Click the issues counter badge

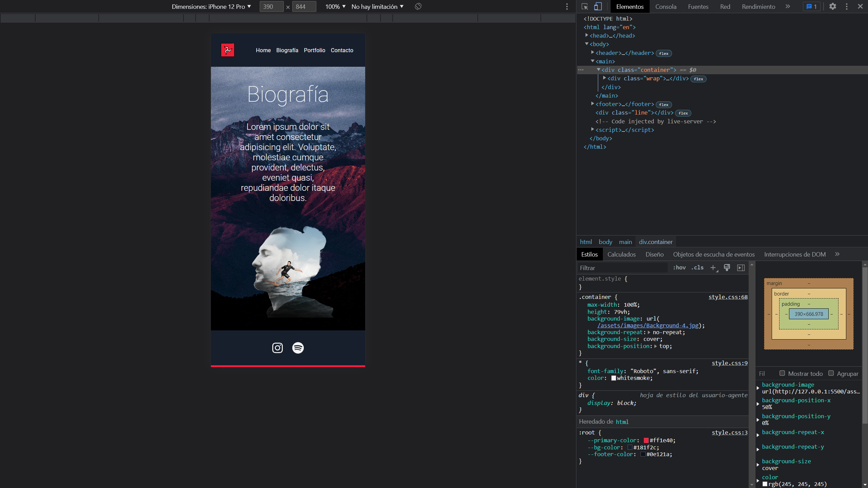(x=812, y=6)
